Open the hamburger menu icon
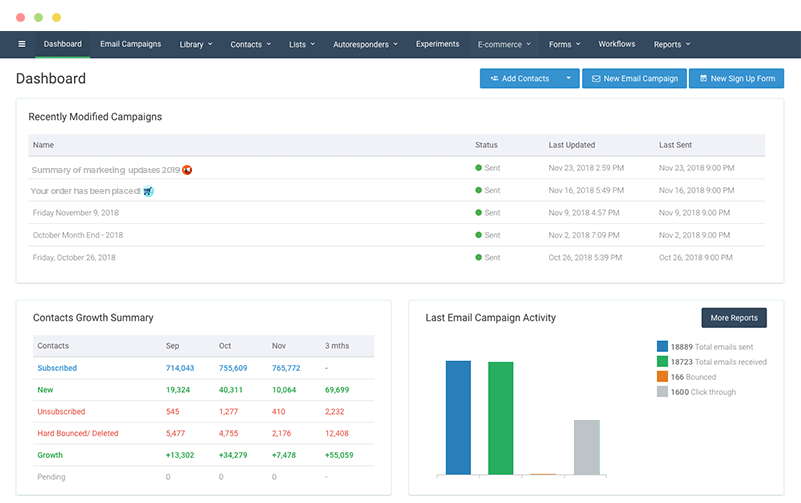The width and height of the screenshot is (801, 503). [22, 44]
